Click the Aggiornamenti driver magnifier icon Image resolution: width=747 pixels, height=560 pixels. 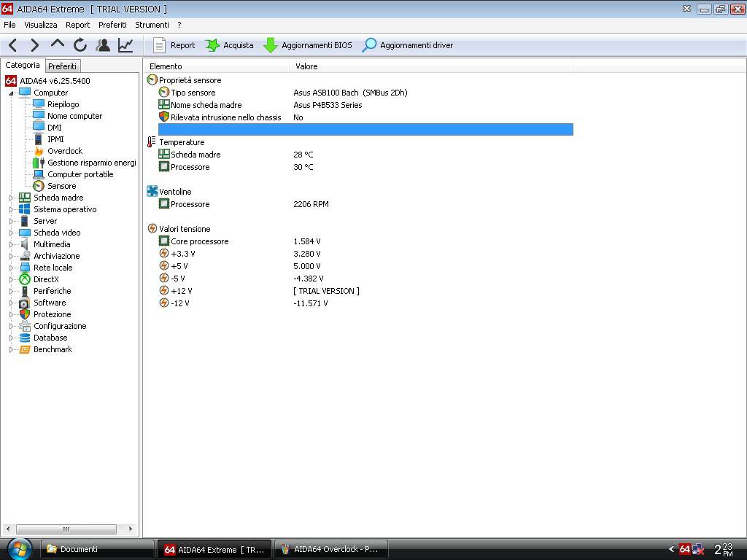(370, 45)
